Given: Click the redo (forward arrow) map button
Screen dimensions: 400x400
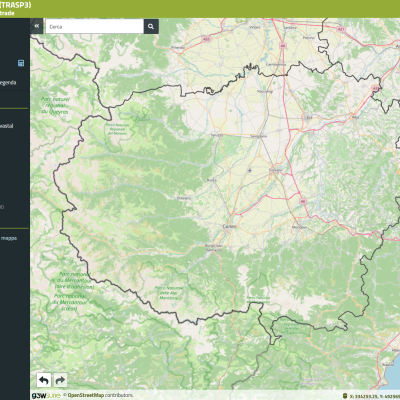Looking at the screenshot, I should click(60, 380).
